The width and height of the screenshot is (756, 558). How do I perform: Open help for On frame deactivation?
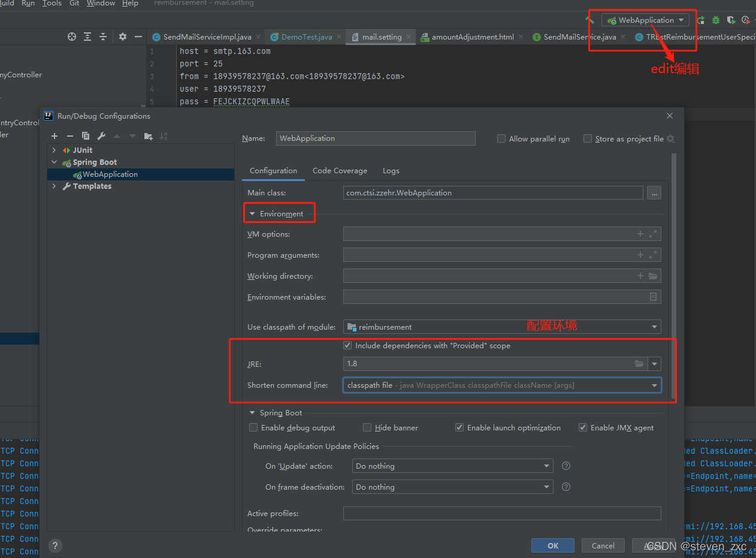566,487
